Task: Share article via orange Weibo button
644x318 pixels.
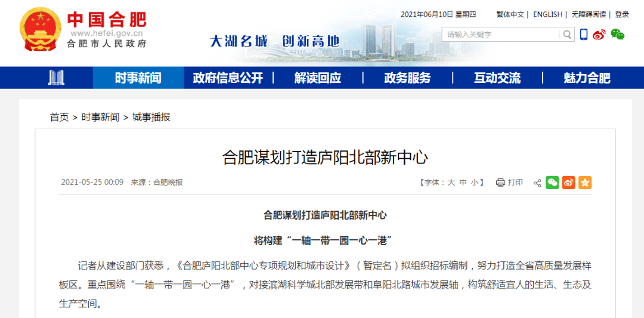Action: click(568, 183)
